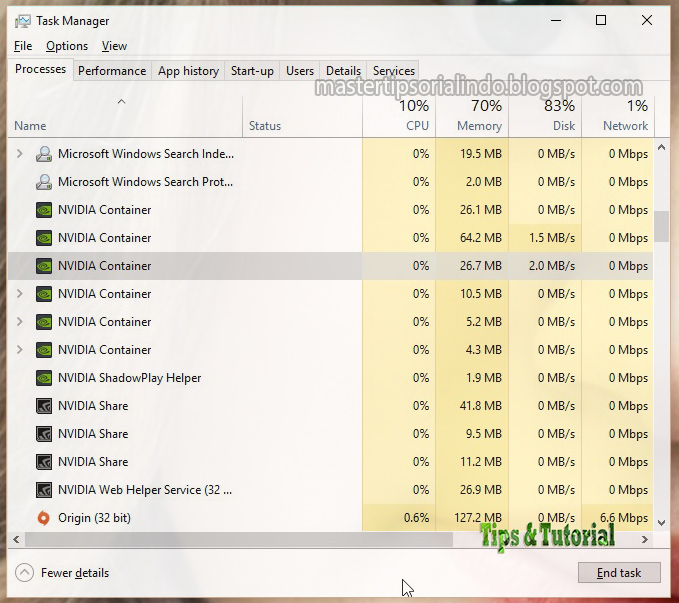Click icon of NVIDIA Share using 41.8 MB
The width and height of the screenshot is (679, 603).
click(44, 406)
